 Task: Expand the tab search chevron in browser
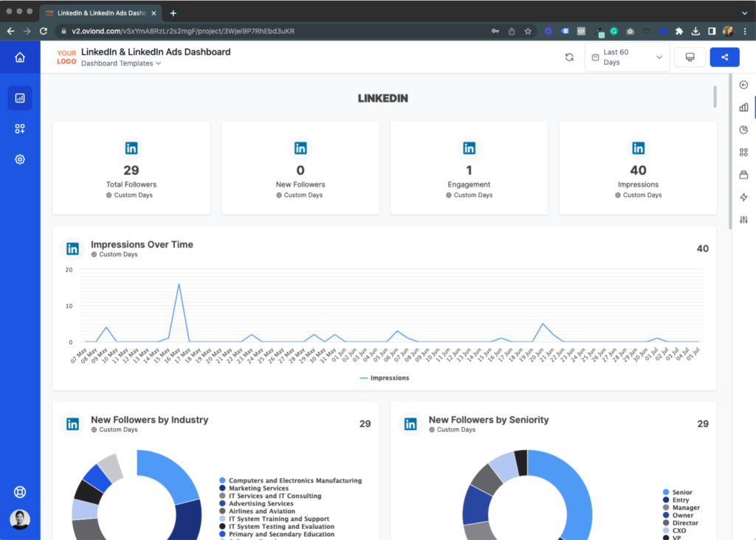point(745,13)
